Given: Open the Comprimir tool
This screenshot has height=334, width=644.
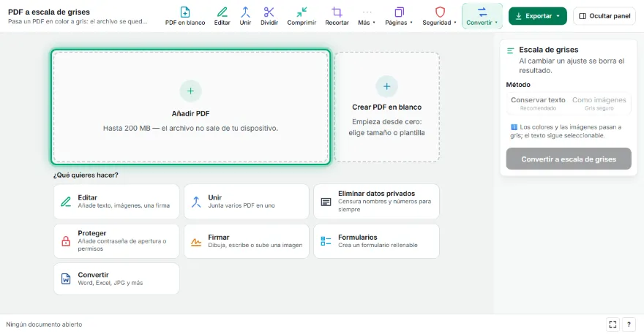Looking at the screenshot, I should (x=302, y=16).
